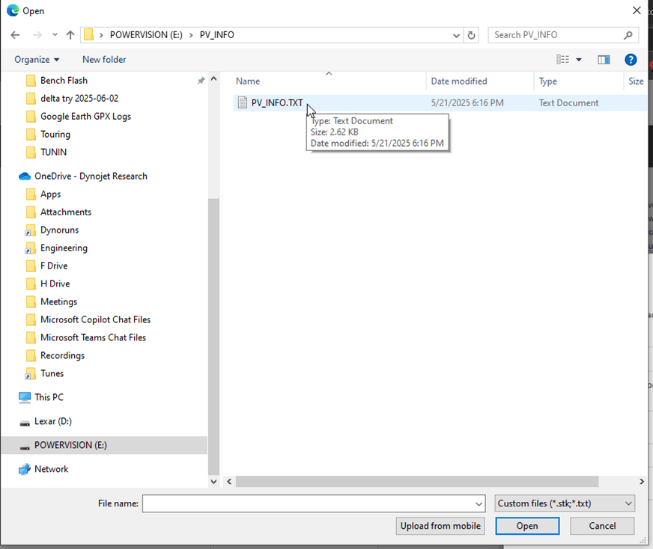Click the search magnifier icon
The image size is (653, 549).
click(x=628, y=35)
